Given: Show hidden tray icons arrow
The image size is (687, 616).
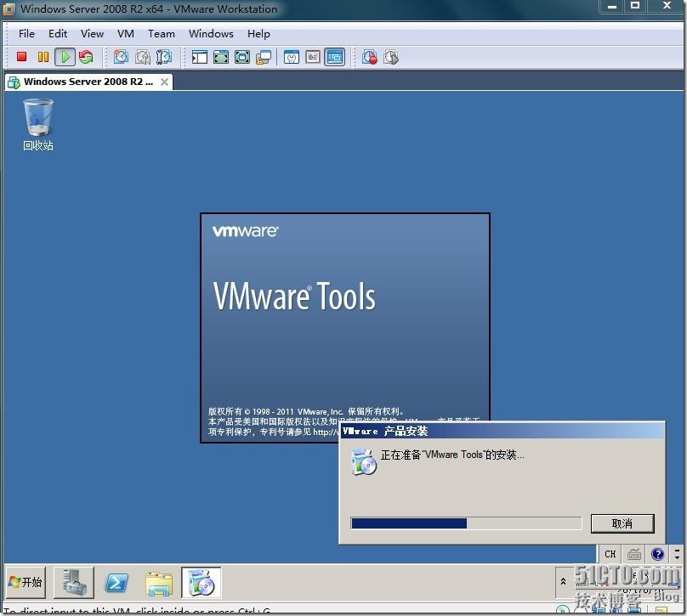Looking at the screenshot, I should 563,582.
